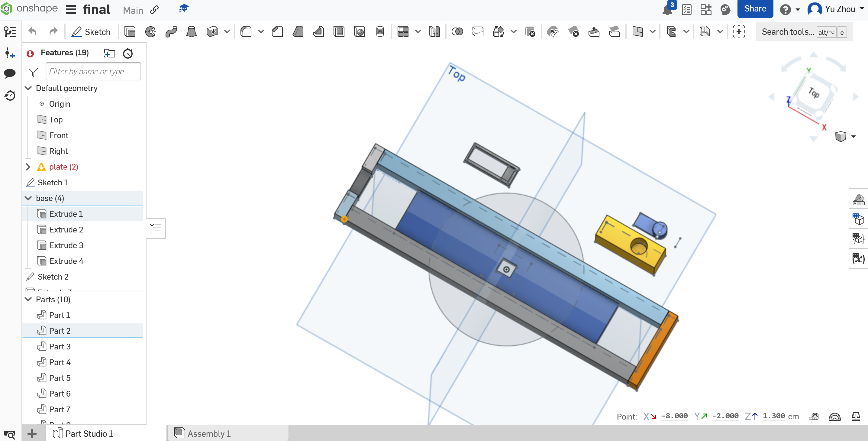This screenshot has width=868, height=441.
Task: Select Part 2 in parts list
Action: click(x=60, y=331)
